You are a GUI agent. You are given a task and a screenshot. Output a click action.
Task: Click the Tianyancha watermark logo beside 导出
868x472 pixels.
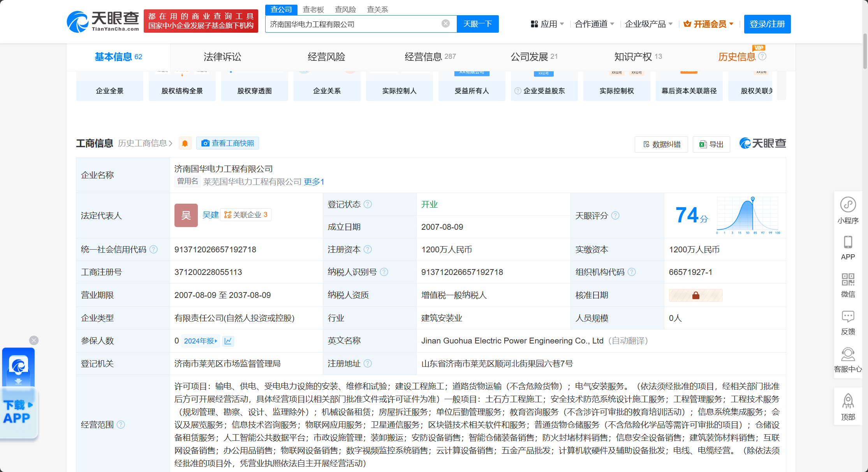click(762, 144)
